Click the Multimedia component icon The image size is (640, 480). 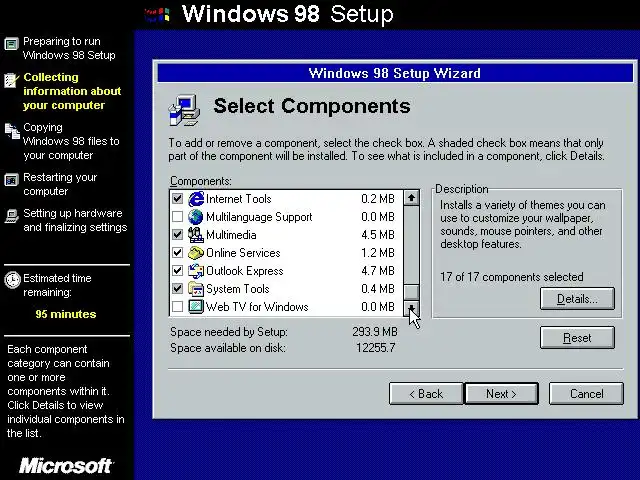click(196, 235)
